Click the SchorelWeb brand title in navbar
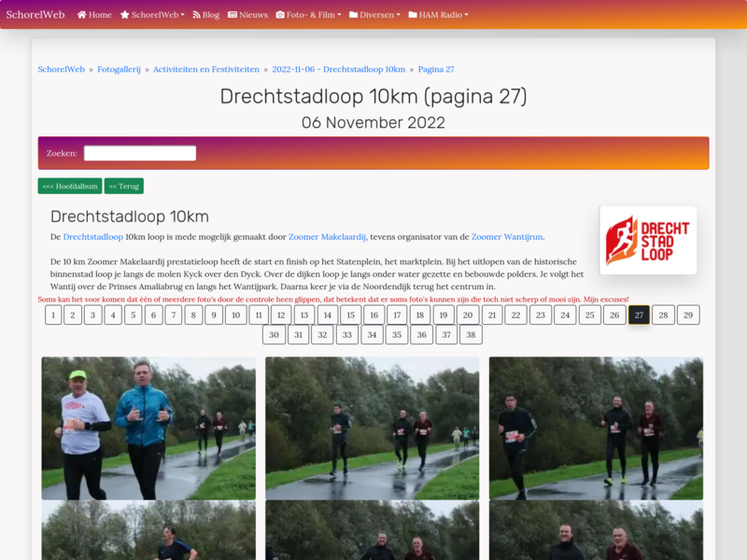 tap(35, 15)
